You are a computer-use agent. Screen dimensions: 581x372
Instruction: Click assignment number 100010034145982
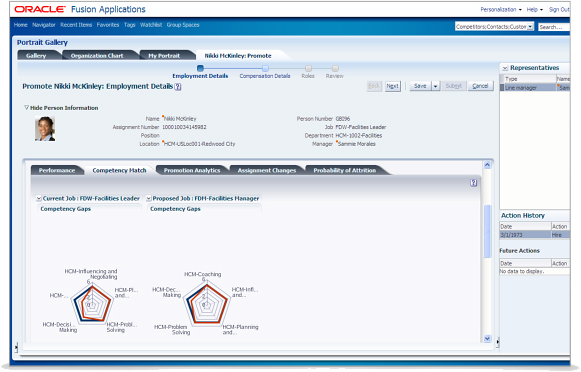click(184, 127)
